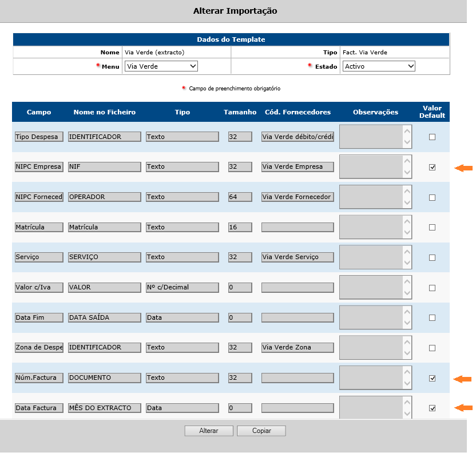Image resolution: width=476 pixels, height=453 pixels.
Task: Click scroll-up arrow in Data Fim observations box
Action: (x=407, y=312)
